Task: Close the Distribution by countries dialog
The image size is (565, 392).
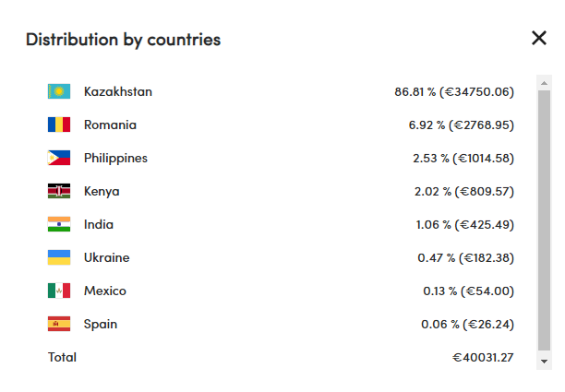Action: click(x=539, y=38)
